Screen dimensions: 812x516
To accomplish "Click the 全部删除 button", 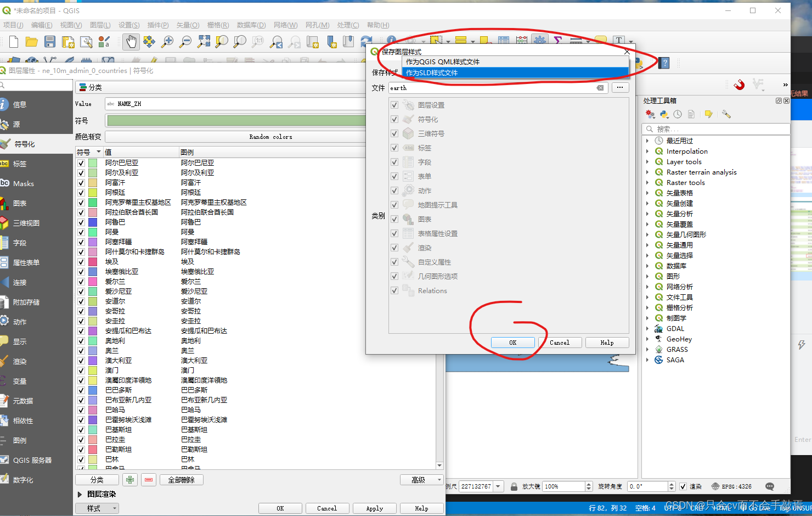I will click(181, 480).
